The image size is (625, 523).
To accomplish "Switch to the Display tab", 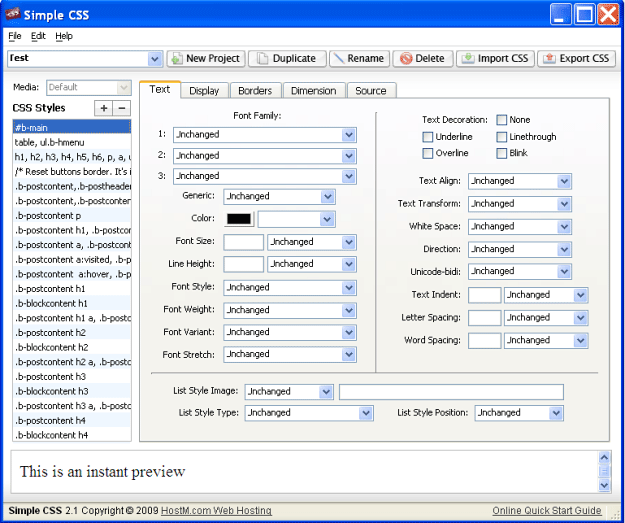I will 204,91.
